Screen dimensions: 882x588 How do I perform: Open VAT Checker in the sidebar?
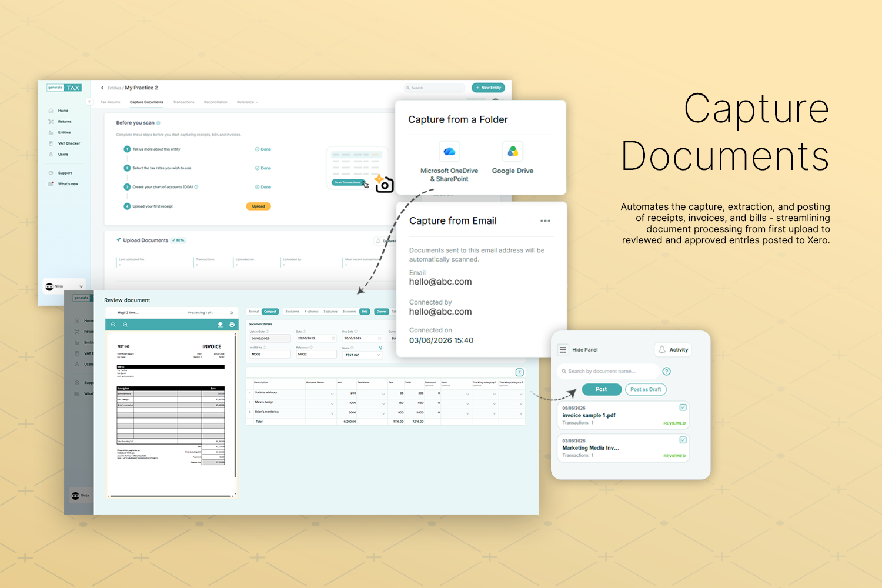tap(64, 143)
